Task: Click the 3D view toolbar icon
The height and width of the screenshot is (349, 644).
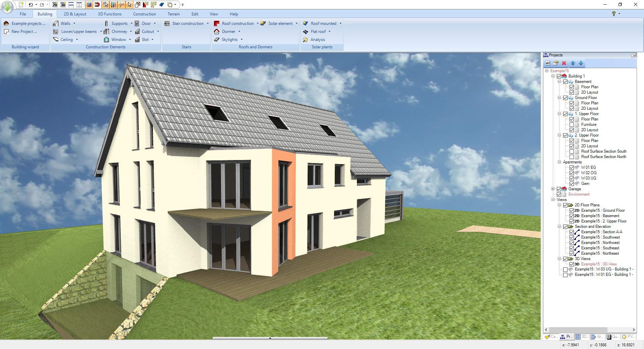Action: pyautogui.click(x=63, y=5)
